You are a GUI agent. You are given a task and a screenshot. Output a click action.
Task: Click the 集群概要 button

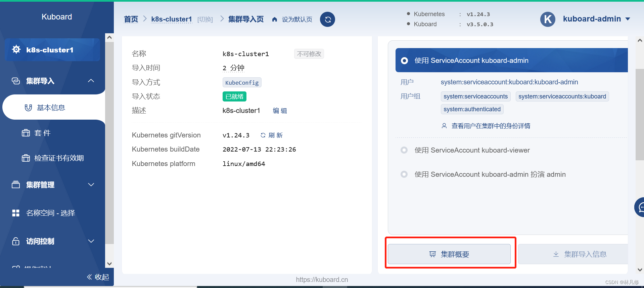449,254
